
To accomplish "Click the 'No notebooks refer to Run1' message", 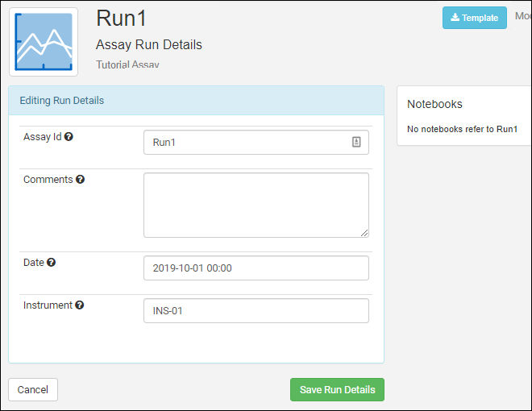I will (462, 129).
